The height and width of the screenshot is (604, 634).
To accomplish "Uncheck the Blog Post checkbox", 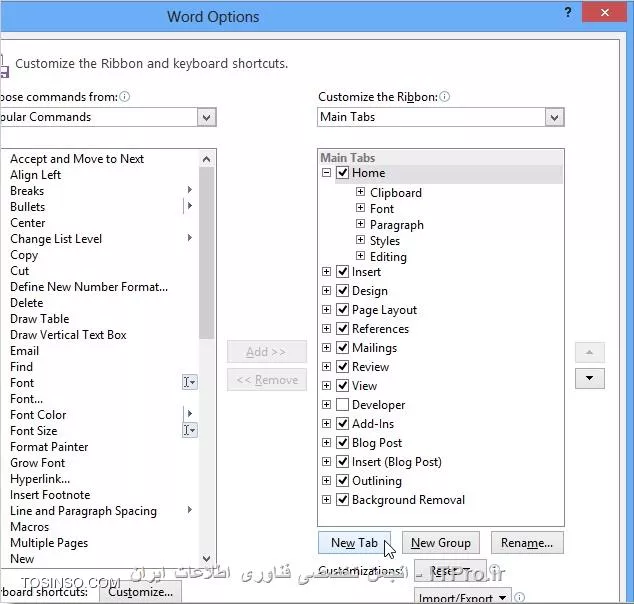I will tap(342, 442).
